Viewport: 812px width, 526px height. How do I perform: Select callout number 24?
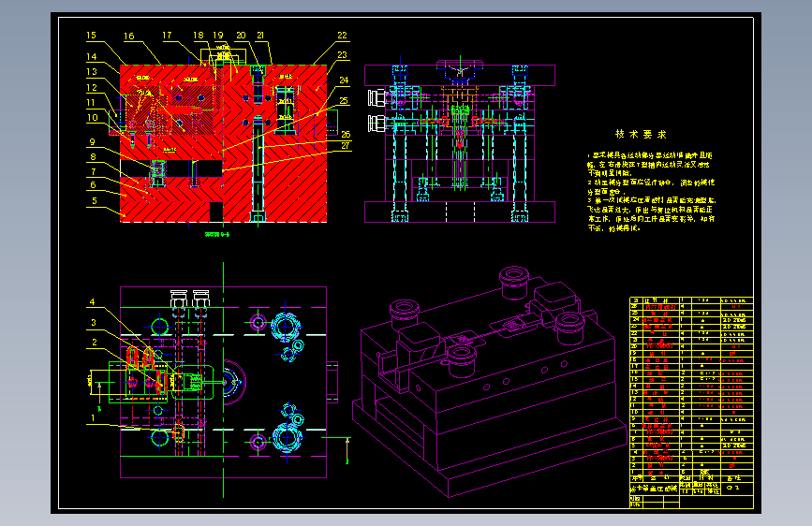(344, 80)
